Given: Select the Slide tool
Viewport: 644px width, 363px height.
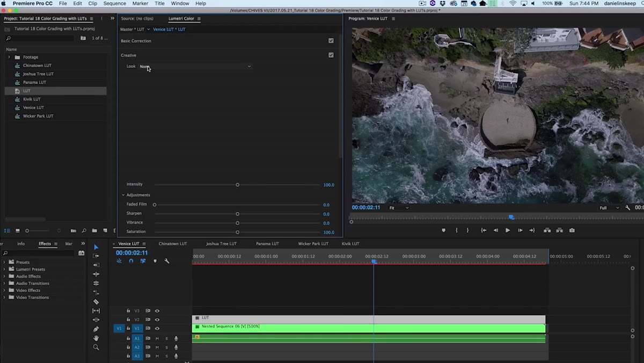Looking at the screenshot, I should [96, 320].
